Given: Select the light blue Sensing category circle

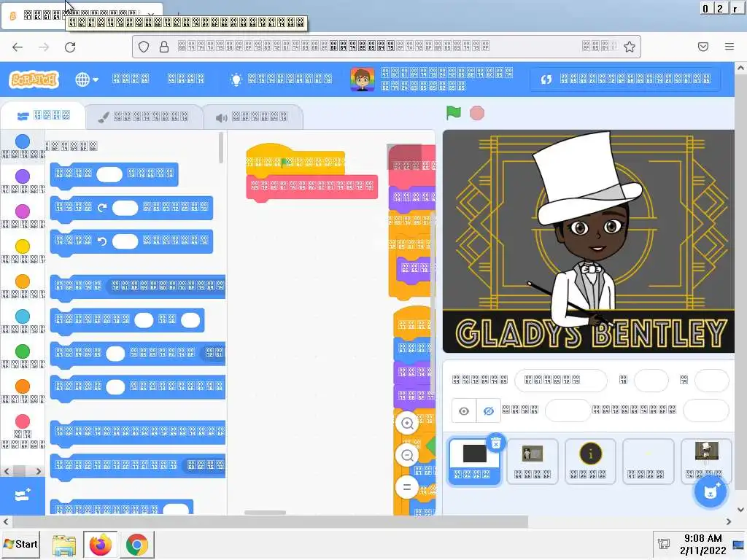Looking at the screenshot, I should (23, 316).
